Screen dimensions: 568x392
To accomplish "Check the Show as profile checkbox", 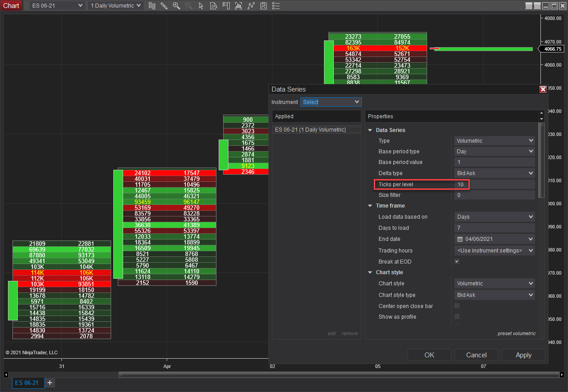I will click(457, 317).
